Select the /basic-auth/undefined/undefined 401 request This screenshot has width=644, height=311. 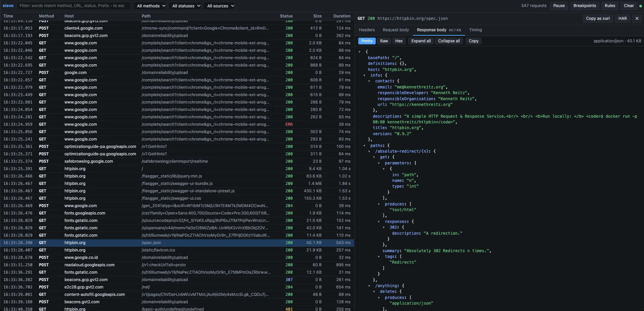coord(177,309)
